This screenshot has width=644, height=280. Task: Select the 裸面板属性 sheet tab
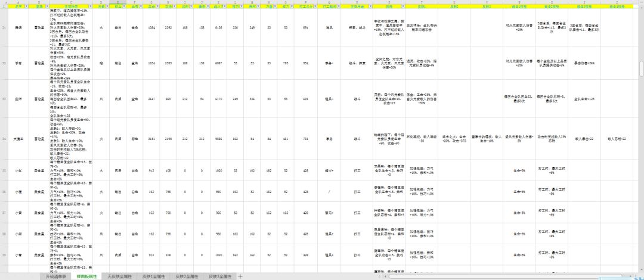[86, 276]
